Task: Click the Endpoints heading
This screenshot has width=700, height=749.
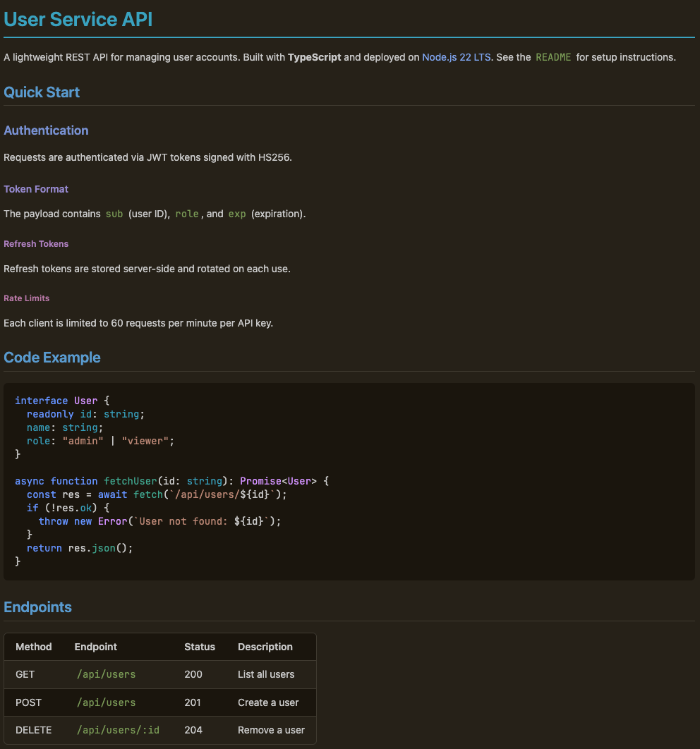Action: pyautogui.click(x=37, y=607)
